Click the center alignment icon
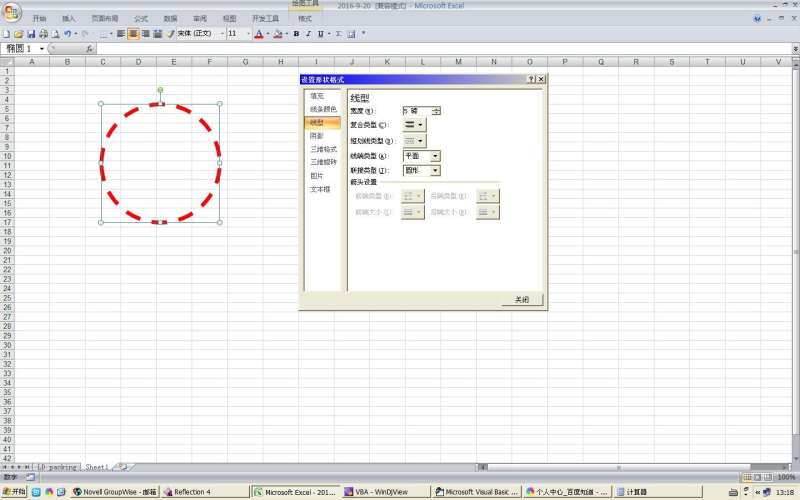800x500 pixels. [x=133, y=34]
